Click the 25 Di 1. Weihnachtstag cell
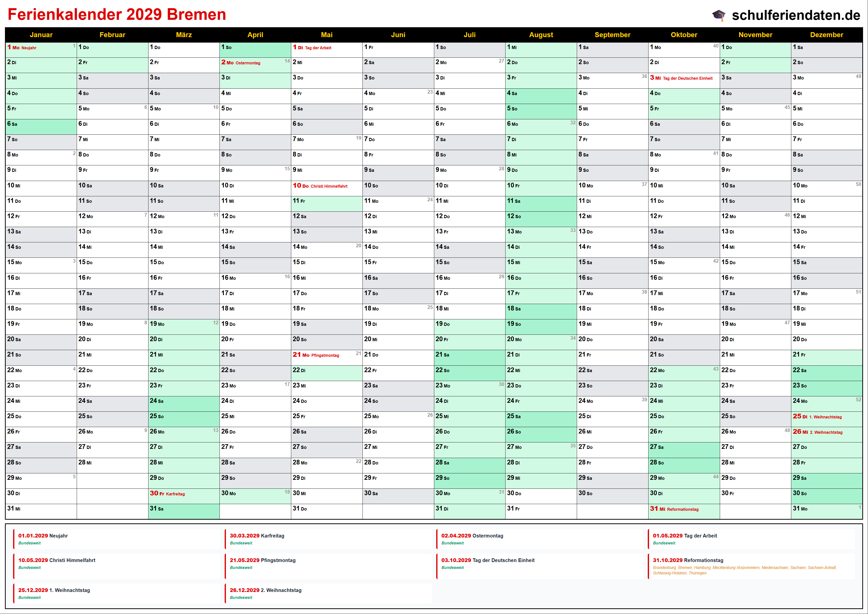This screenshot has width=868, height=614. point(826,417)
